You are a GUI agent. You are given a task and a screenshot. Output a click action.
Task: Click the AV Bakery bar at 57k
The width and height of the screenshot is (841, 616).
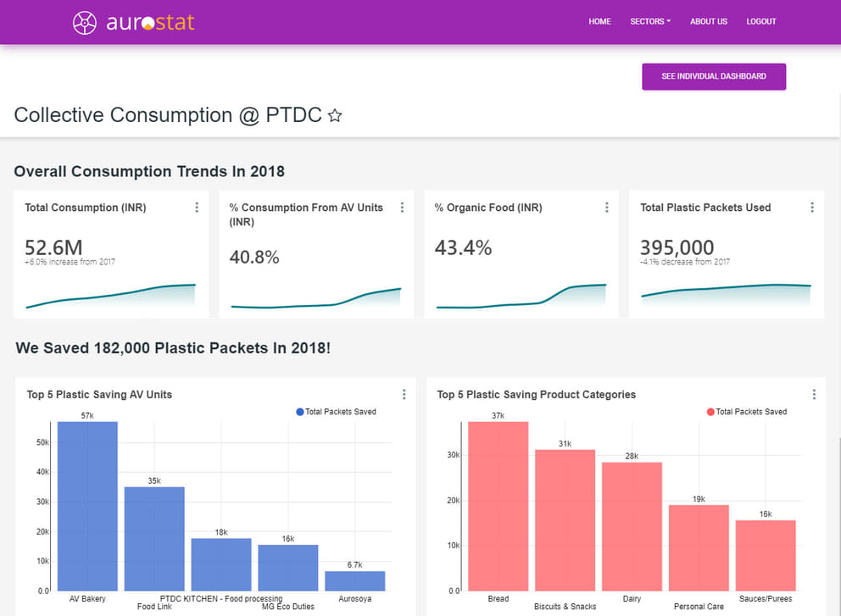pos(87,508)
